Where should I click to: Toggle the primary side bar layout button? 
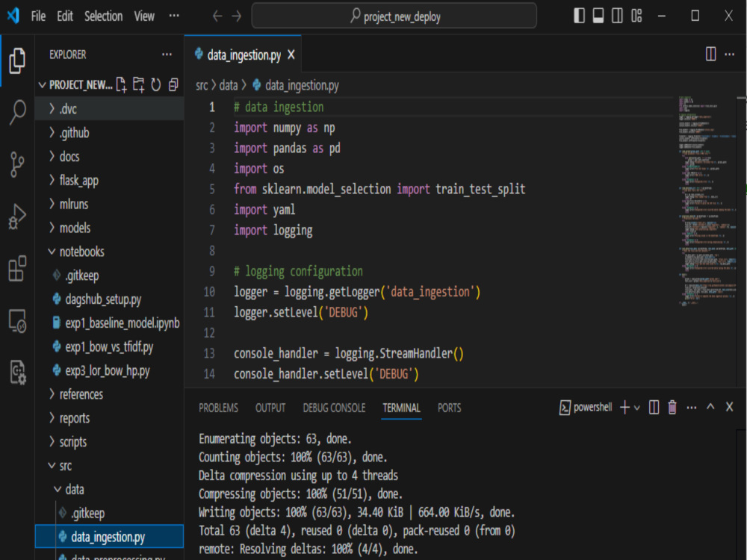580,16
